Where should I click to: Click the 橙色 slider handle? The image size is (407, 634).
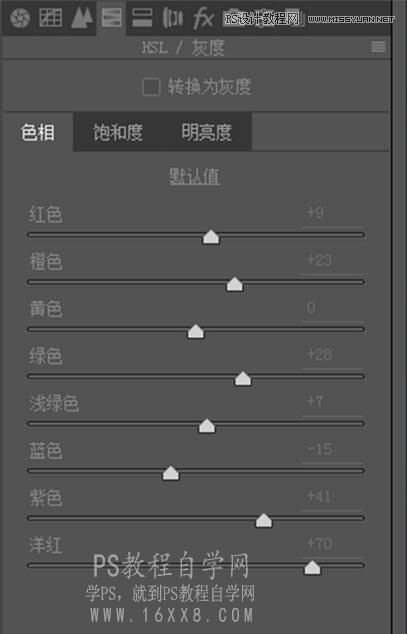pyautogui.click(x=235, y=285)
